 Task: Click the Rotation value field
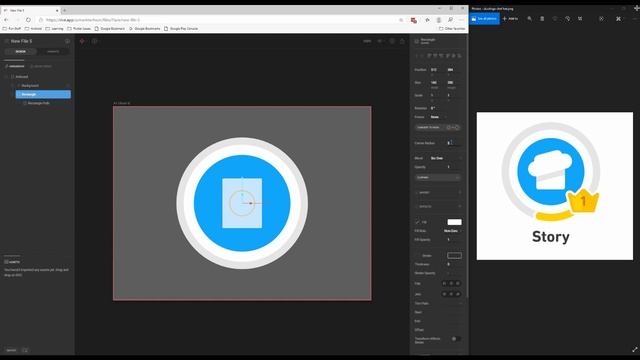coord(439,108)
